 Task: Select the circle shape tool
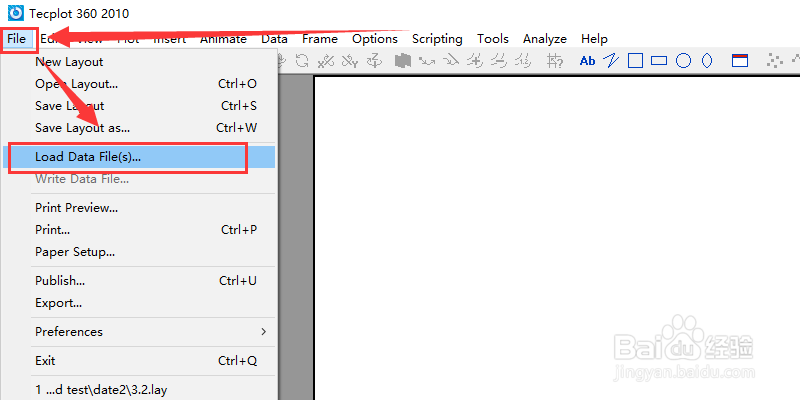pyautogui.click(x=683, y=61)
